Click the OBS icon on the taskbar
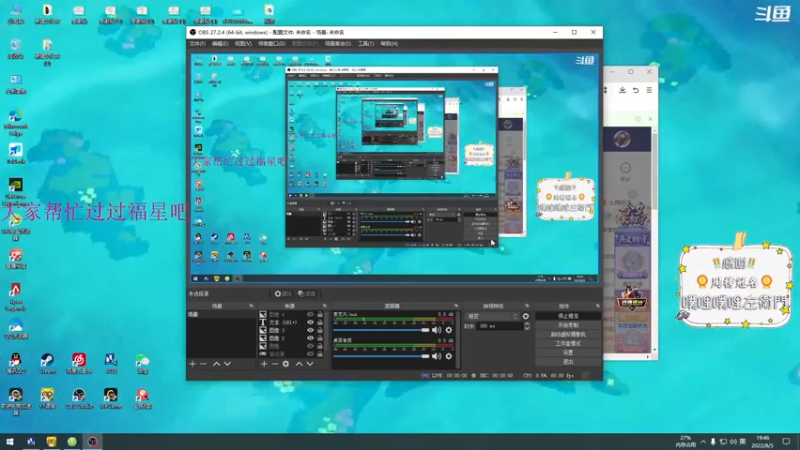This screenshot has width=800, height=450. click(x=92, y=441)
